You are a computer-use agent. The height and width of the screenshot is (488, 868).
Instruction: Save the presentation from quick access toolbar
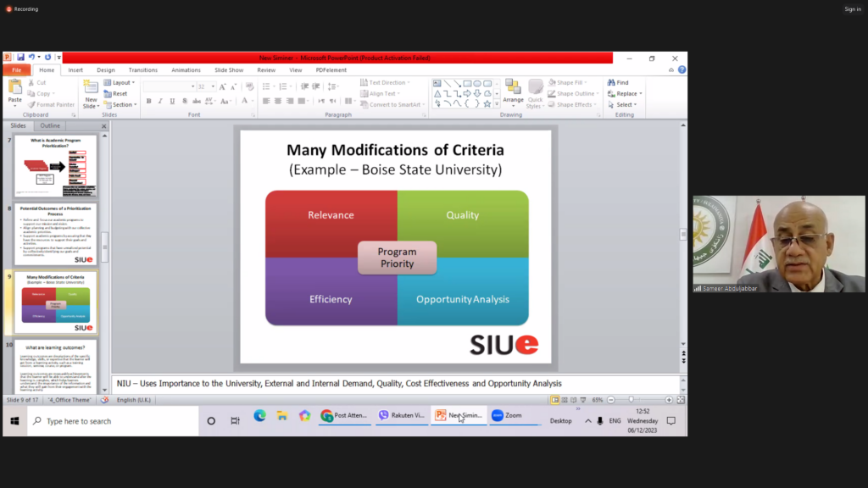click(20, 57)
